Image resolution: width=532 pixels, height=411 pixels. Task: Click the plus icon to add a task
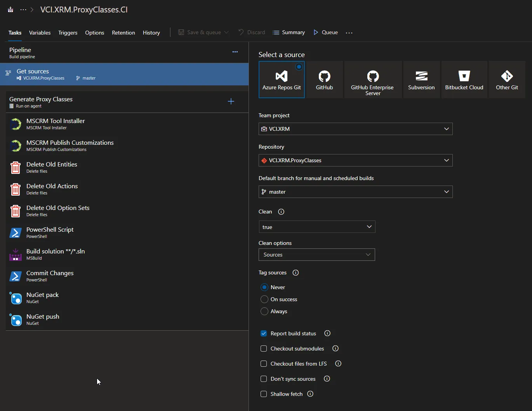pos(231,101)
